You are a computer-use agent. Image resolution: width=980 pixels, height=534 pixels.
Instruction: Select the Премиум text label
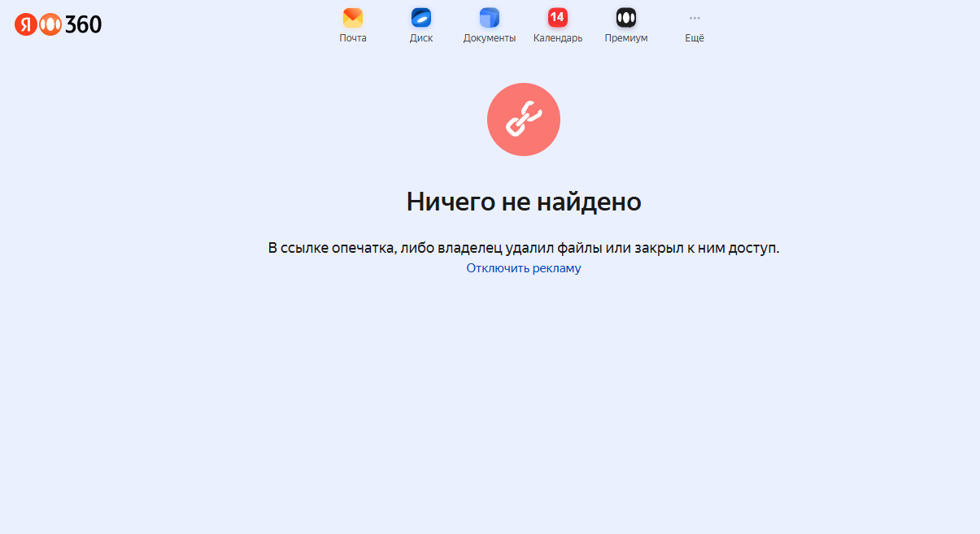(x=626, y=38)
